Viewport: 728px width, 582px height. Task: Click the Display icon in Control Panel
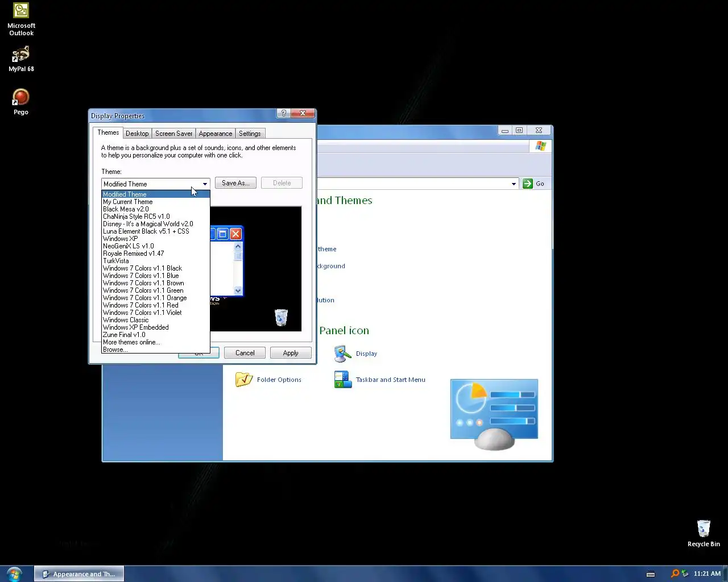(343, 354)
